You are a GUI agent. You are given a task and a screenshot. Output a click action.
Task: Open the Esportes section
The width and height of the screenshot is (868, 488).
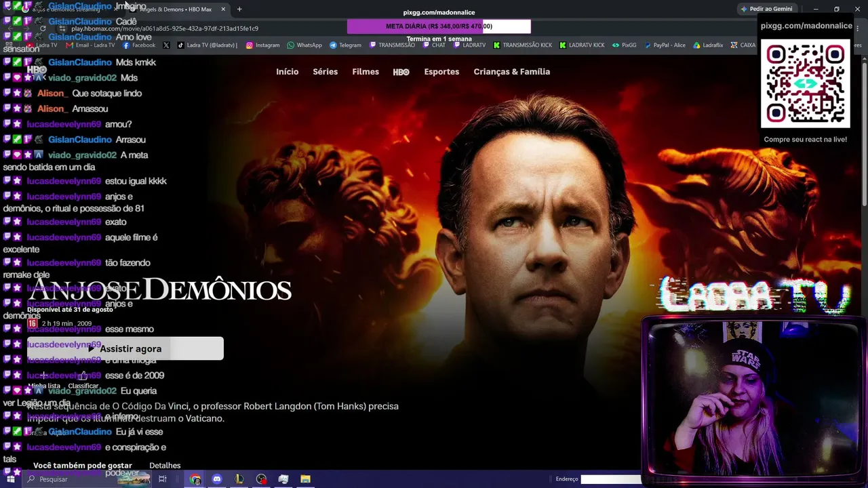(441, 72)
